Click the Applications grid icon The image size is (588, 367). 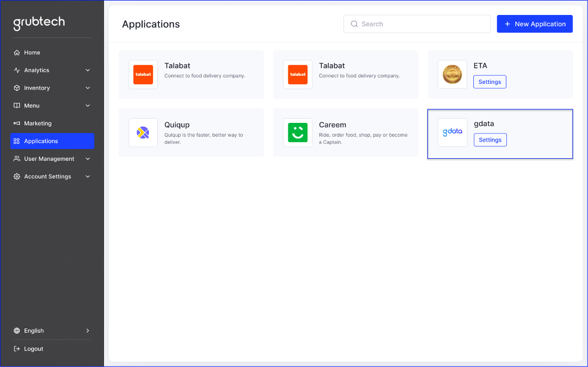(x=17, y=141)
